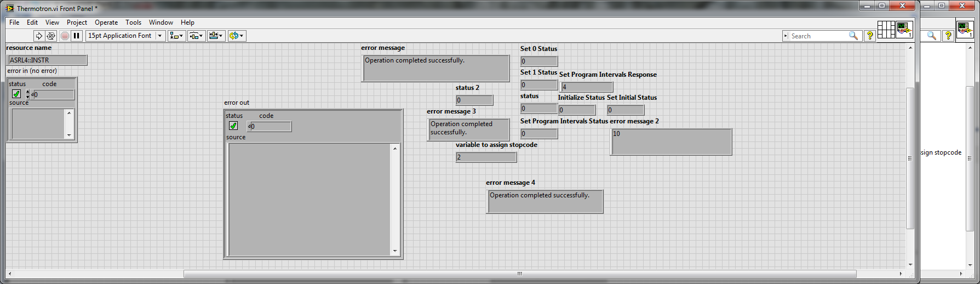
Task: Toggle the error in status checkbox
Action: (x=16, y=94)
